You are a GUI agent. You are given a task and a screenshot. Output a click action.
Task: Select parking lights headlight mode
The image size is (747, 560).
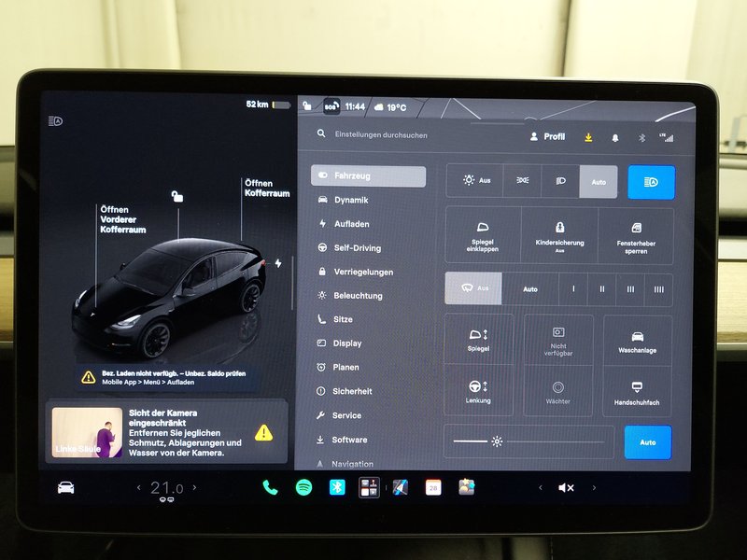pos(522,180)
